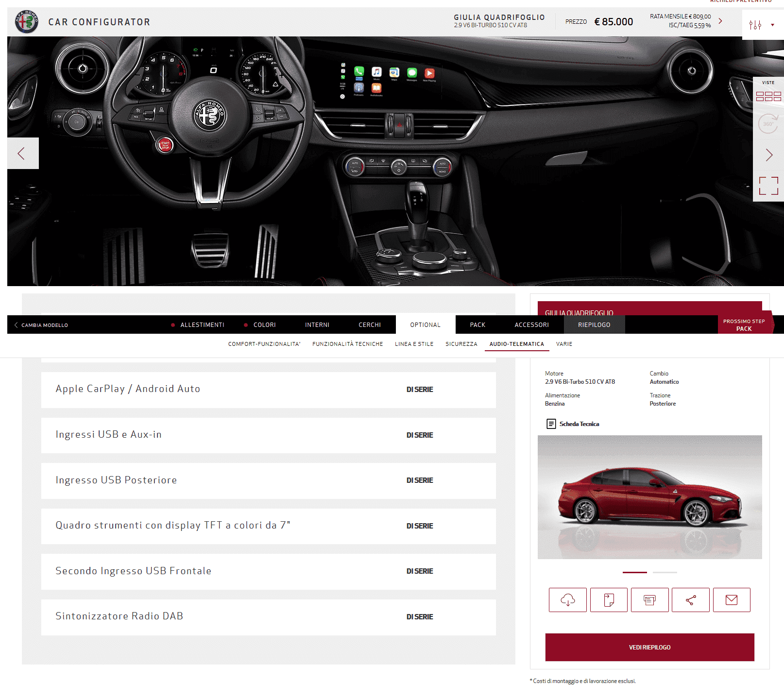Switch to the Interni tab
This screenshot has height=700, width=784.
coord(317,325)
